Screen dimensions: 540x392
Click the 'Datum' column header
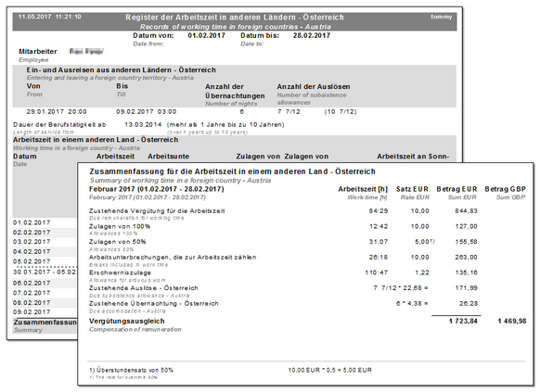(25, 156)
